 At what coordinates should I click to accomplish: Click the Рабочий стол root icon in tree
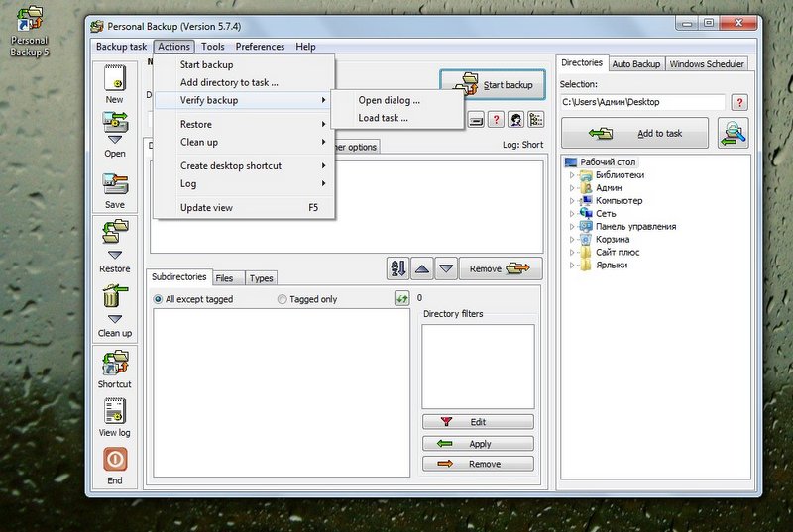571,162
